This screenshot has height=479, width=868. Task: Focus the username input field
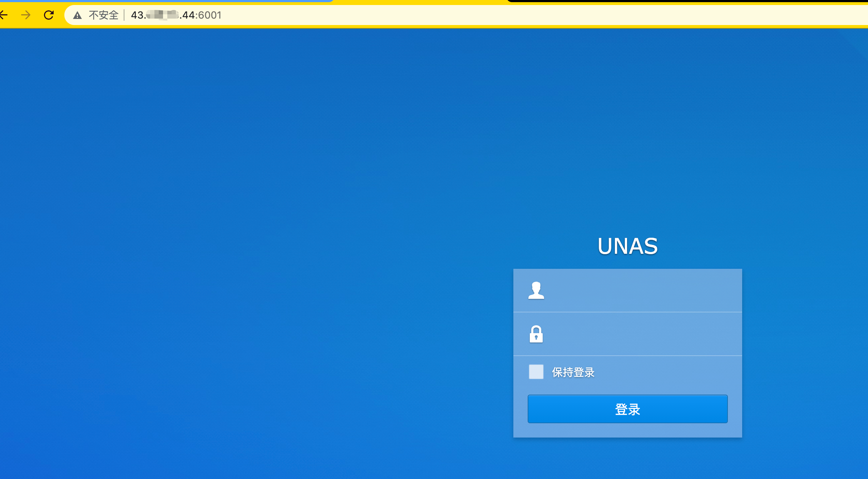coord(628,290)
